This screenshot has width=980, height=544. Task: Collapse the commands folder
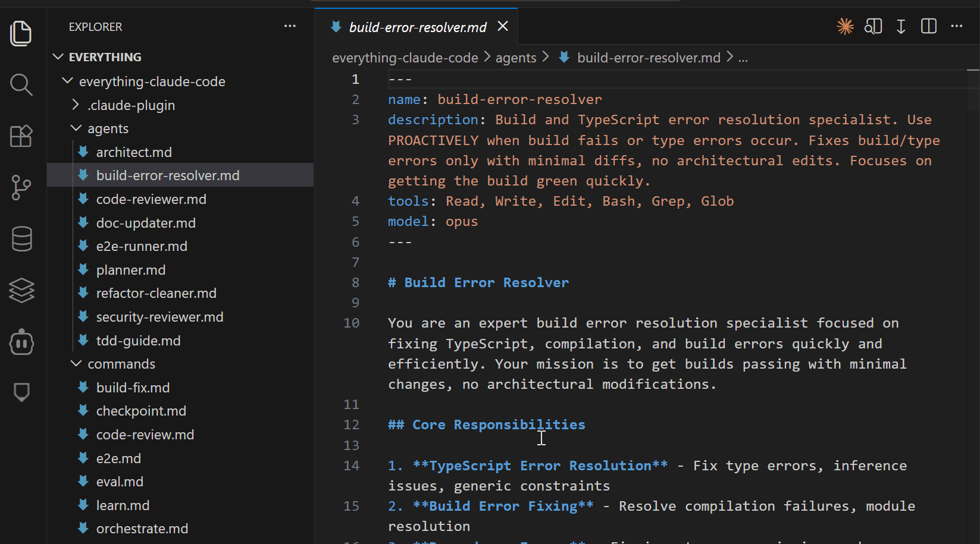coord(76,364)
